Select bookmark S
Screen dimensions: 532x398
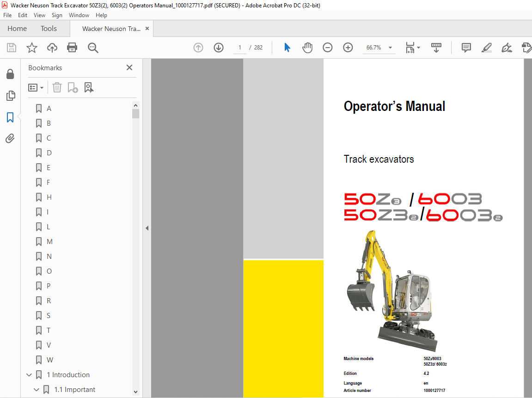pyautogui.click(x=49, y=316)
